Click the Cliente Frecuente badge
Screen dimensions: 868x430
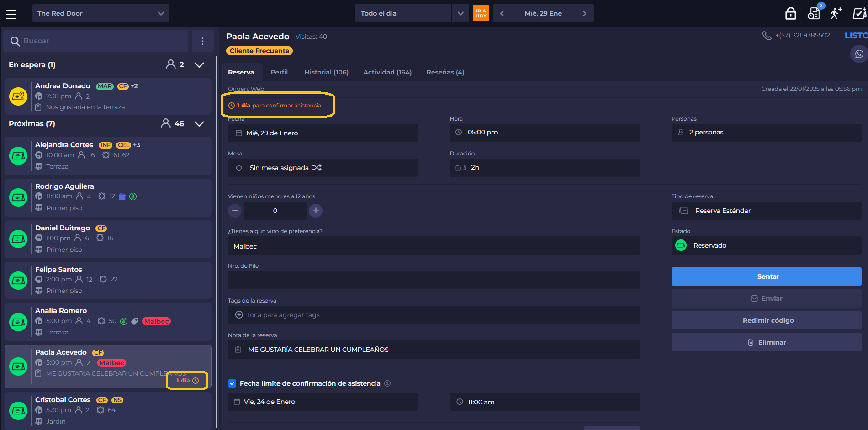point(259,51)
